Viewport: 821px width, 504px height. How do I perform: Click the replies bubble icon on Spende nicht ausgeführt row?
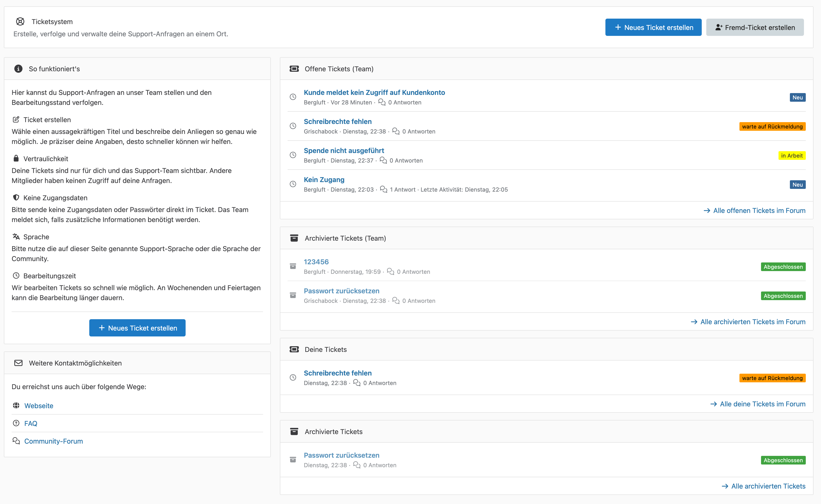point(383,160)
